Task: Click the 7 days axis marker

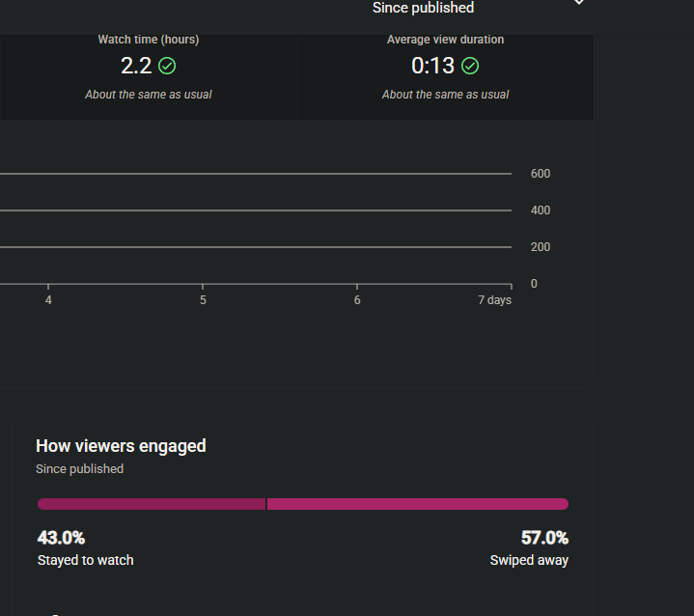Action: tap(494, 300)
